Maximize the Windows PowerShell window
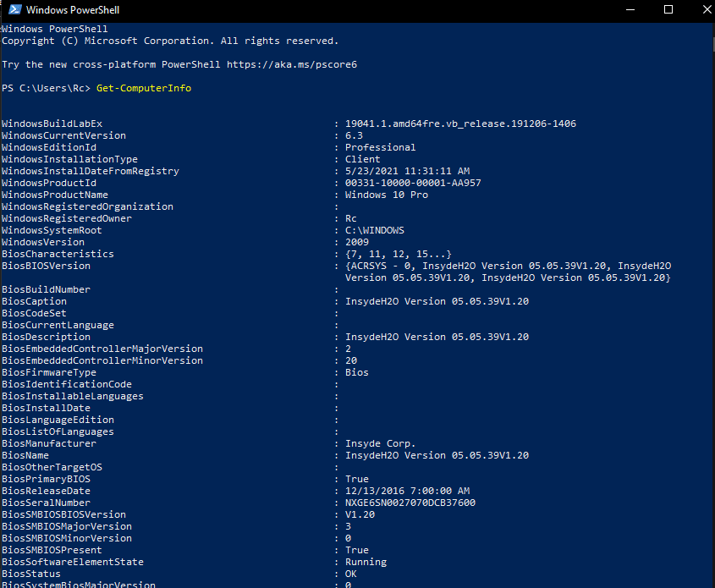 pos(668,9)
